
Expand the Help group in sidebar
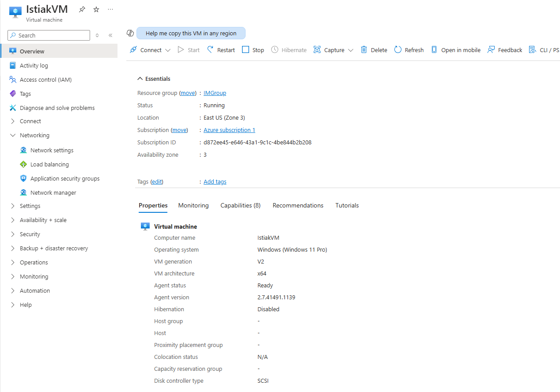[13, 305]
